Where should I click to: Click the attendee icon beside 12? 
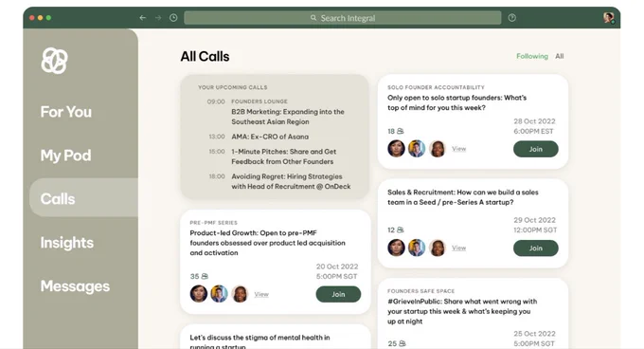coord(401,230)
